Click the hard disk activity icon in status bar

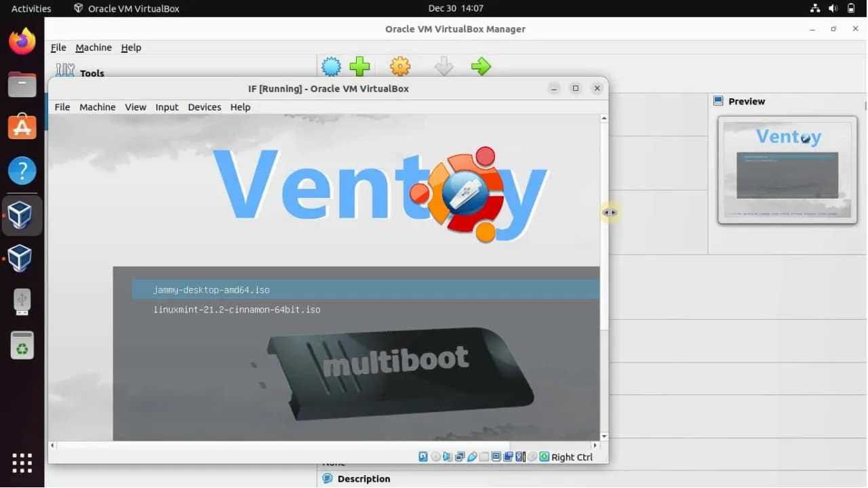(423, 456)
